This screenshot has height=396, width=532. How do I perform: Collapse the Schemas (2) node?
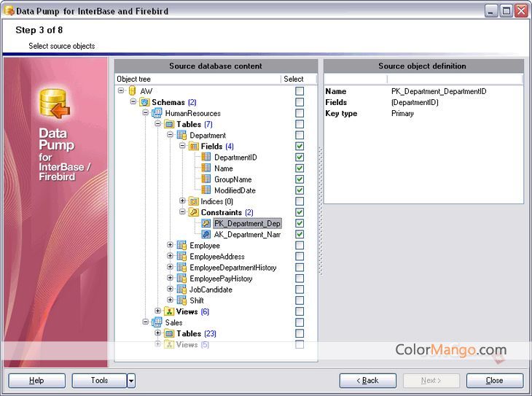click(133, 101)
